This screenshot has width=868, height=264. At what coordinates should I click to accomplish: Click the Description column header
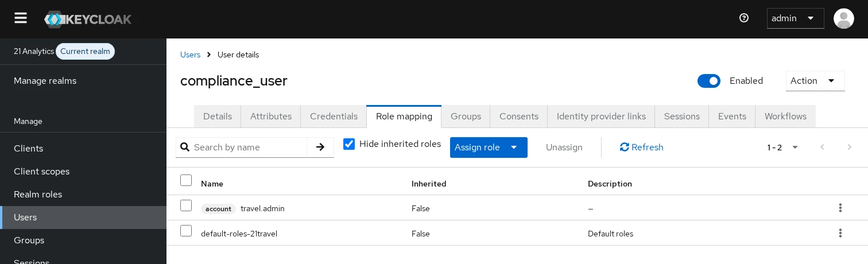[x=610, y=184]
